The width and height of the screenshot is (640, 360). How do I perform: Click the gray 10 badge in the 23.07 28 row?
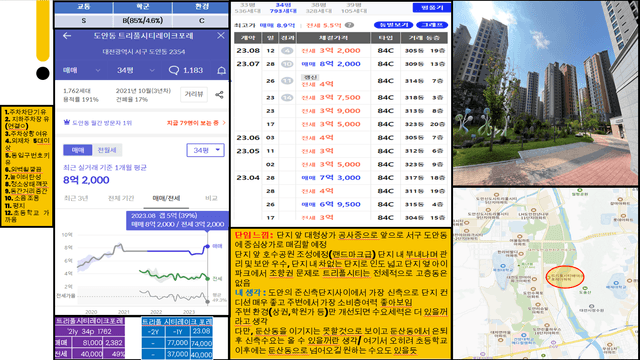(x=287, y=64)
